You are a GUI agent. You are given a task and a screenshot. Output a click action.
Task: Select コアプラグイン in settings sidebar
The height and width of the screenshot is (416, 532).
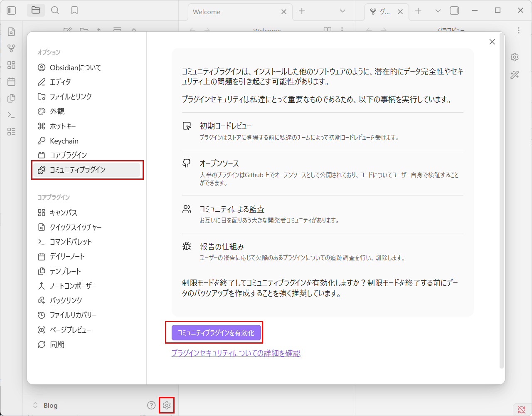pos(68,155)
